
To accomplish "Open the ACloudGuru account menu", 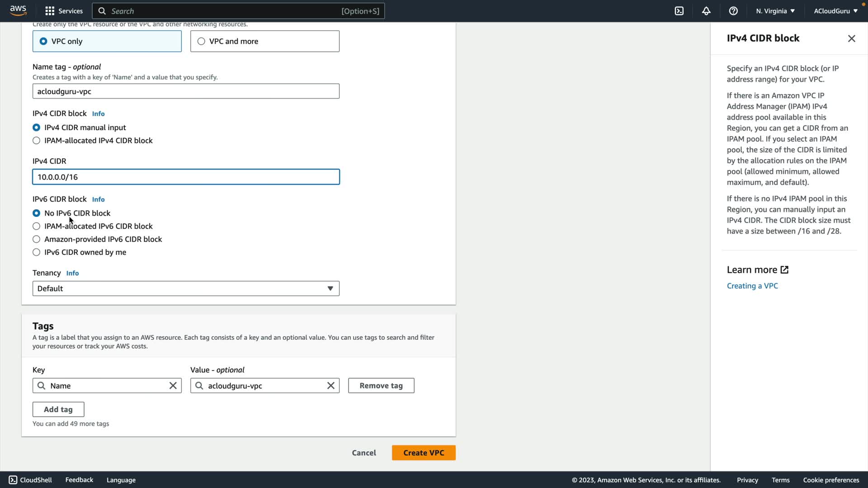I will tap(835, 11).
